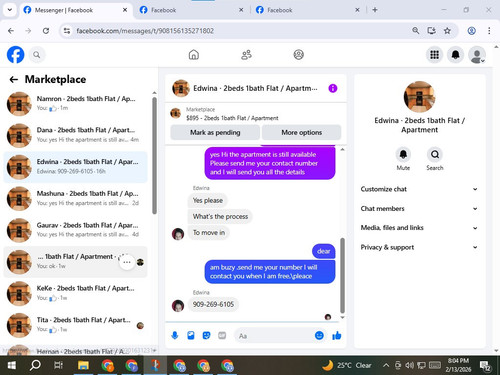Record a voice clip with microphone icon
Viewport: 500px width, 375px height.
175,335
